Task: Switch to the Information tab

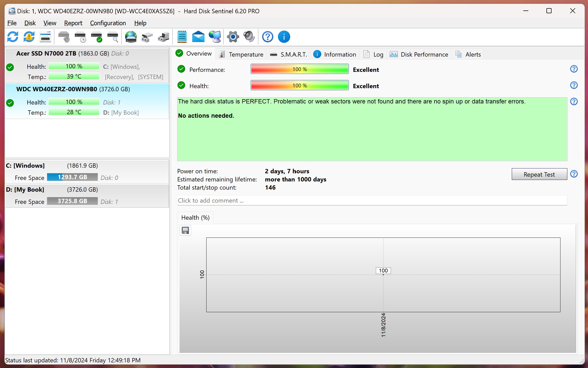Action: (335, 54)
